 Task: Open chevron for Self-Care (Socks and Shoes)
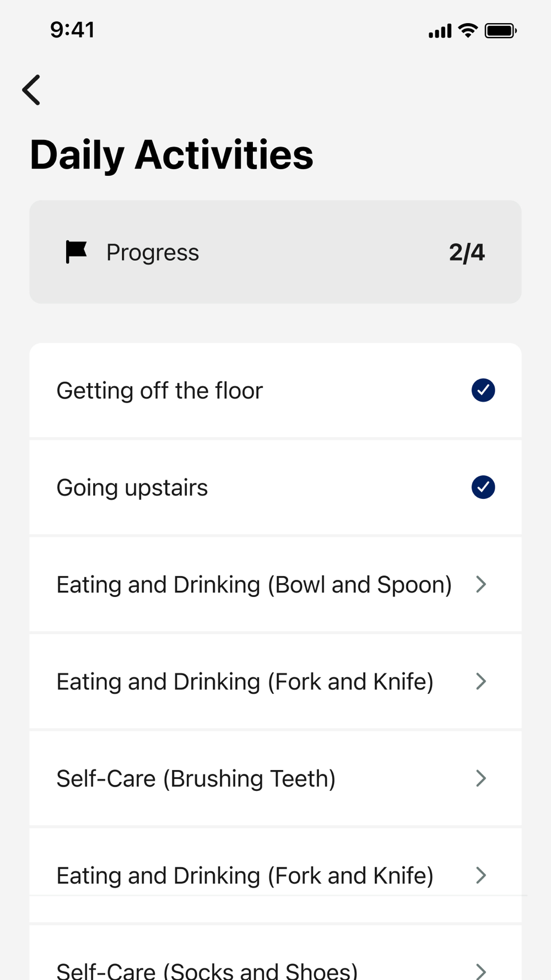(x=481, y=971)
